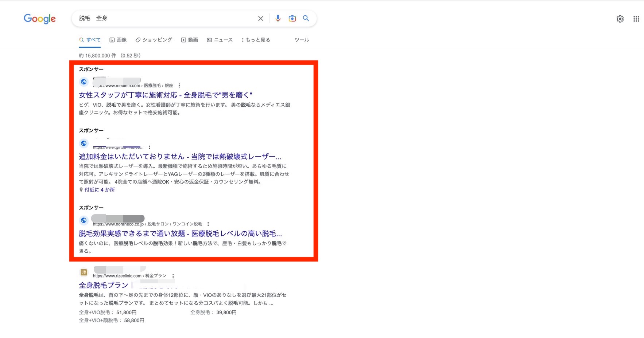Start voice search with microphone icon
644x338 pixels.
(x=278, y=19)
